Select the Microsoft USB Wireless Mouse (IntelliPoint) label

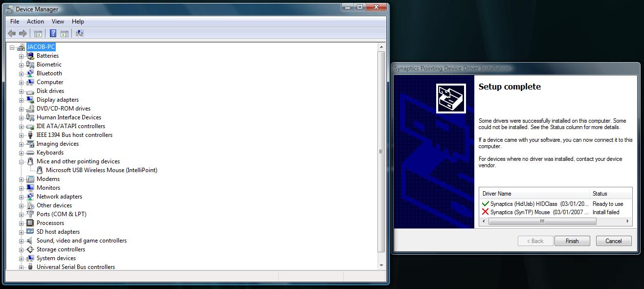point(102,170)
